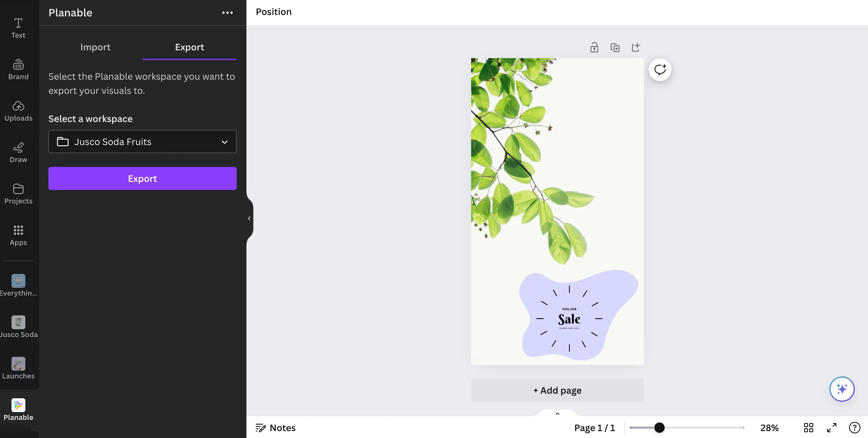
Task: Toggle the lock icon on canvas toolbar
Action: tap(594, 47)
